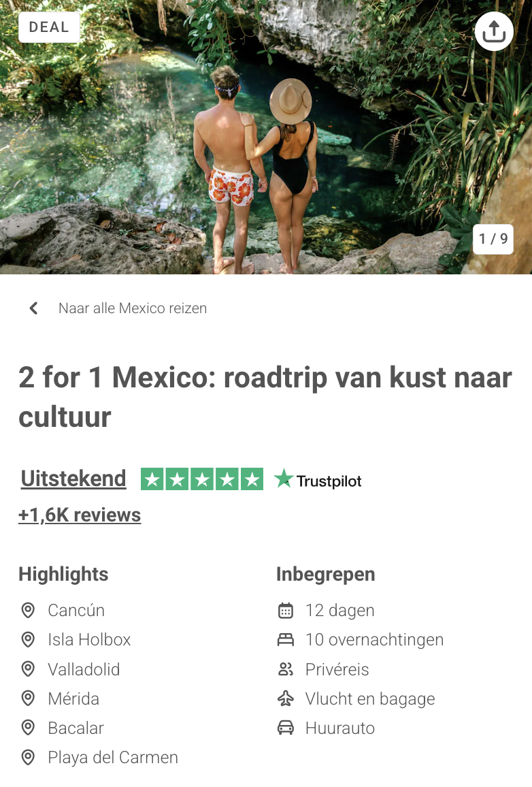532x787 pixels.
Task: Click the car icon for Huurauto
Action: [x=285, y=728]
